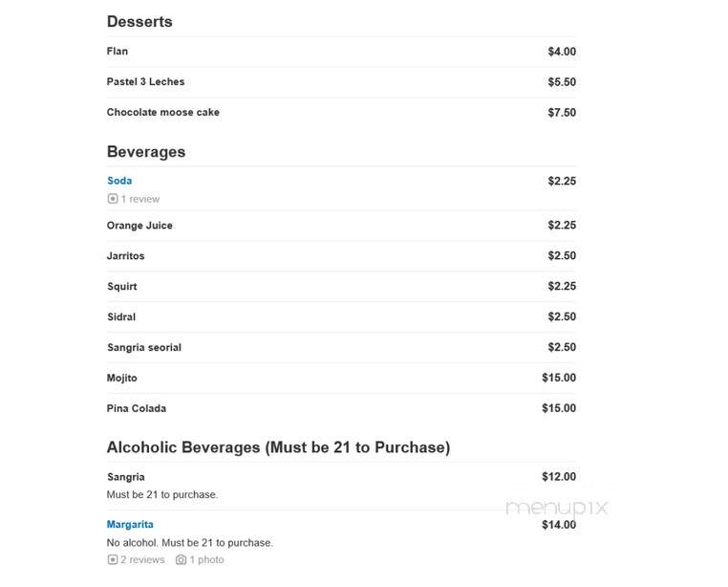This screenshot has width=728, height=587.
Task: Select the Pina Colada item
Action: [137, 408]
